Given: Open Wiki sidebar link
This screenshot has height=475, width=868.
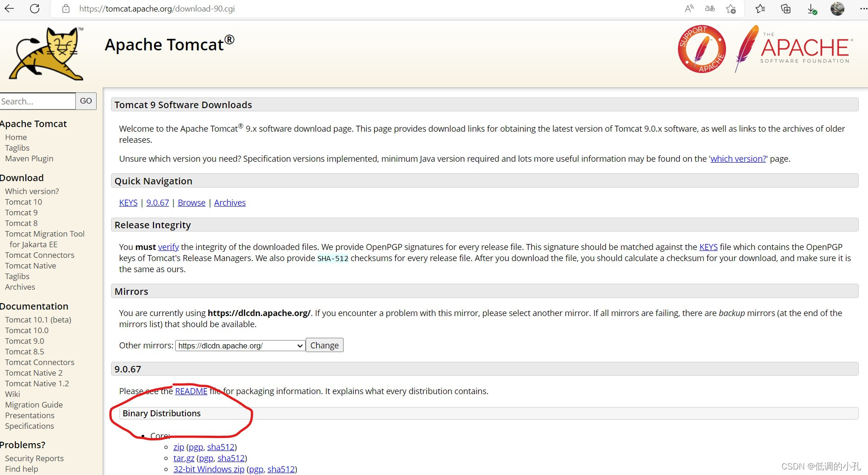Looking at the screenshot, I should [12, 394].
